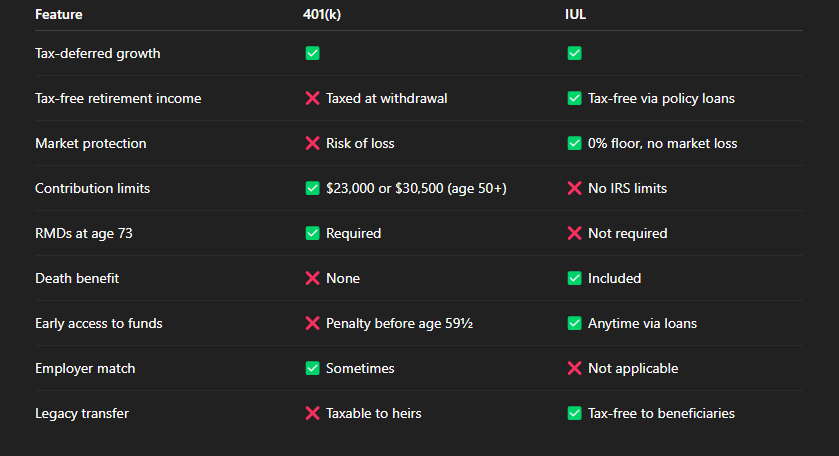Click the Death benefit row label
839x456 pixels.
click(x=77, y=278)
